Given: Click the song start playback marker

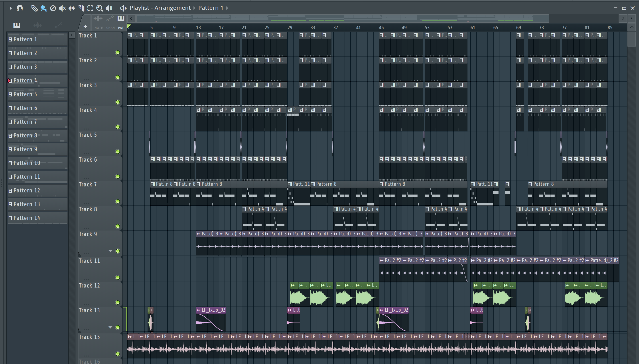Looking at the screenshot, I should pos(129,26).
